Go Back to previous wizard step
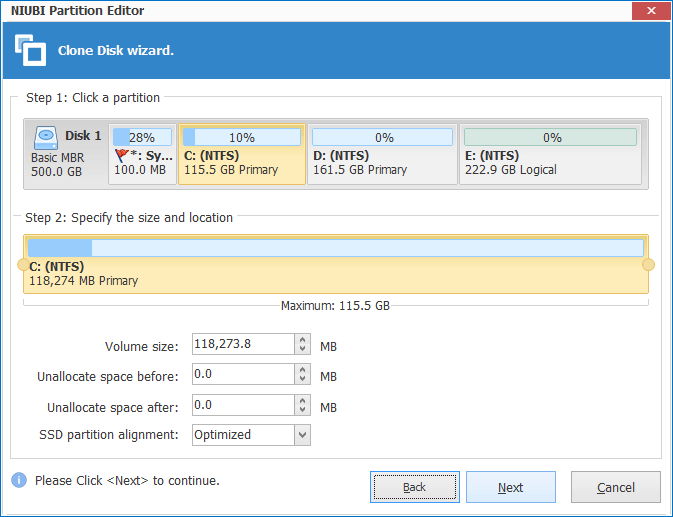The image size is (673, 517). pyautogui.click(x=414, y=487)
